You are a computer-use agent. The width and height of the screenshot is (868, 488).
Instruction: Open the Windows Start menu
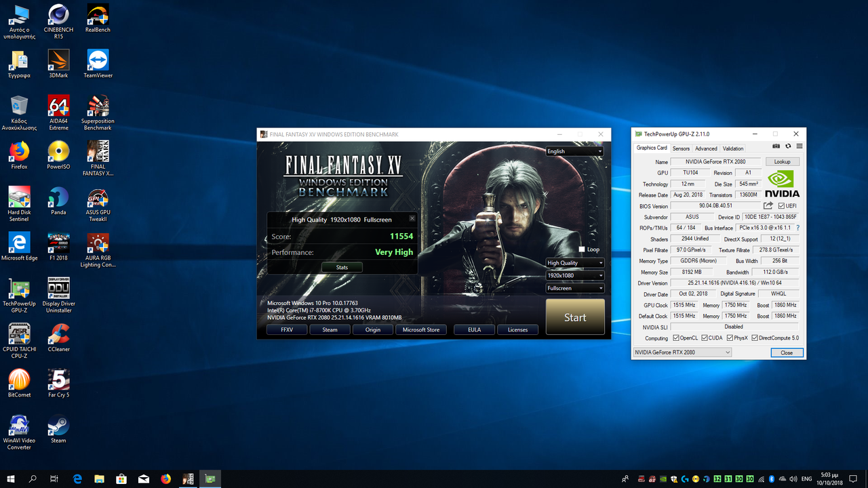(11, 479)
